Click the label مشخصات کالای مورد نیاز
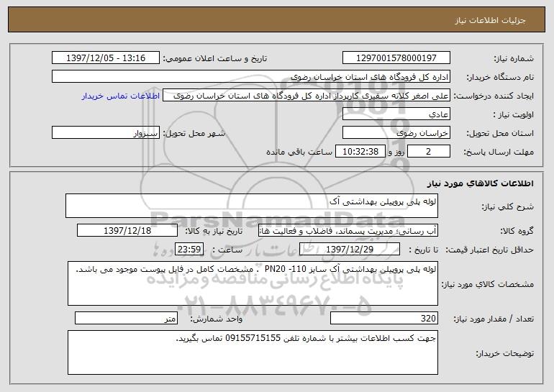 (488, 284)
